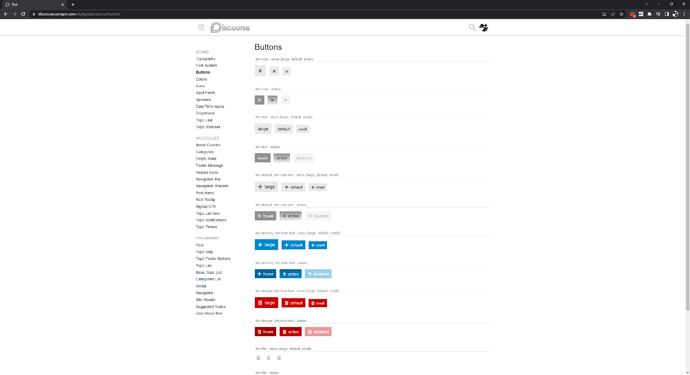Screen dimensions: 690x375
Task: Click the gray plus small button
Action: coord(318,187)
